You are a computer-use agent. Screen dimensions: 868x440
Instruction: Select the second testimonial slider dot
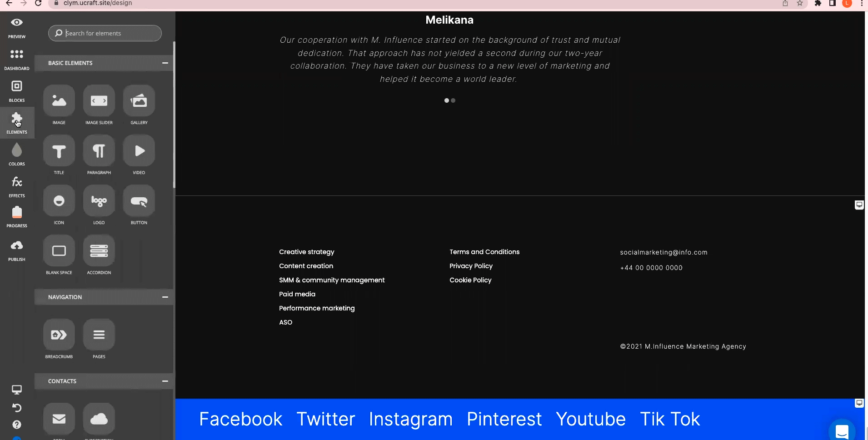click(x=453, y=100)
